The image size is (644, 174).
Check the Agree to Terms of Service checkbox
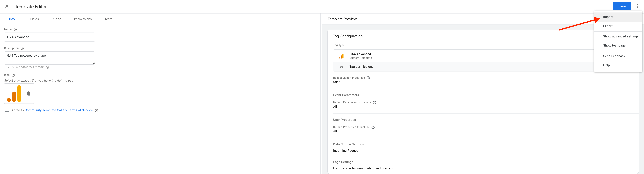[x=7, y=110]
